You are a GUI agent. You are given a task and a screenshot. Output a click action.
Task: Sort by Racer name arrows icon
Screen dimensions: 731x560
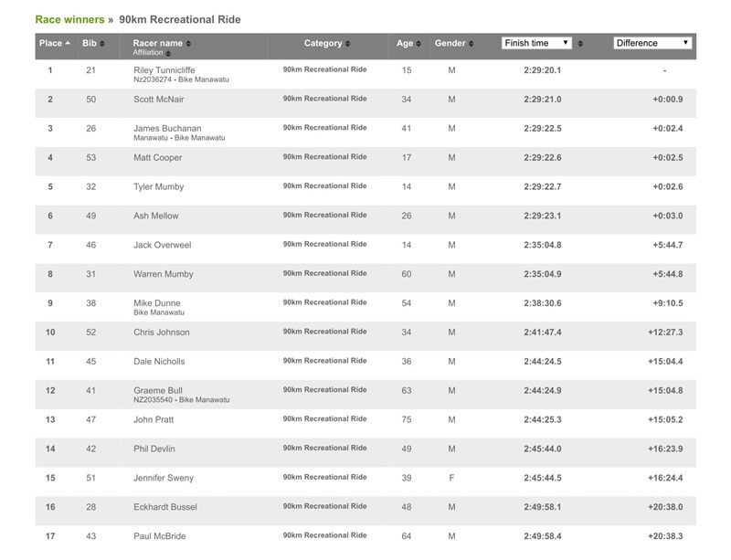(189, 44)
